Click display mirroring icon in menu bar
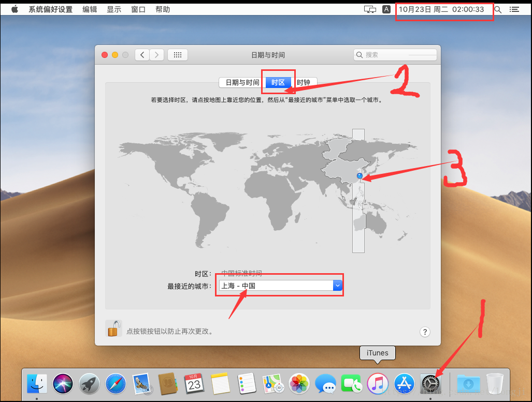The width and height of the screenshot is (532, 402). [x=370, y=9]
